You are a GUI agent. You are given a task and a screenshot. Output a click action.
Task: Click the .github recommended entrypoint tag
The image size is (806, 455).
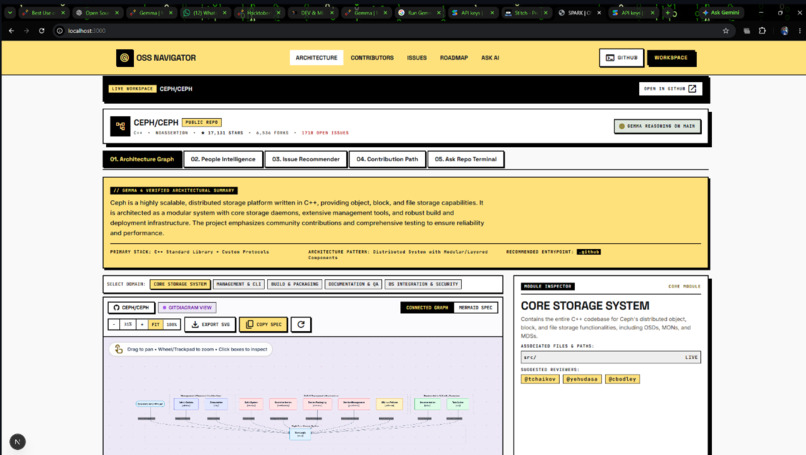(589, 252)
